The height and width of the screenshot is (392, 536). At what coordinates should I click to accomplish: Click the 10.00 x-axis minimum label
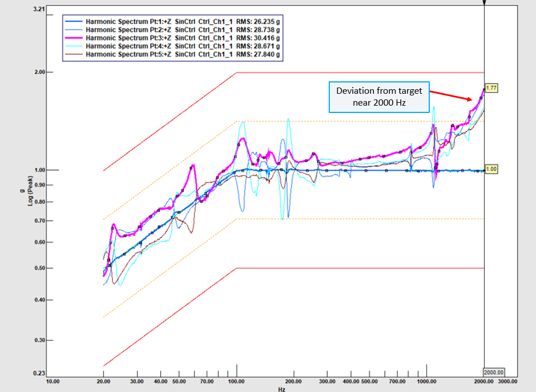(x=51, y=382)
